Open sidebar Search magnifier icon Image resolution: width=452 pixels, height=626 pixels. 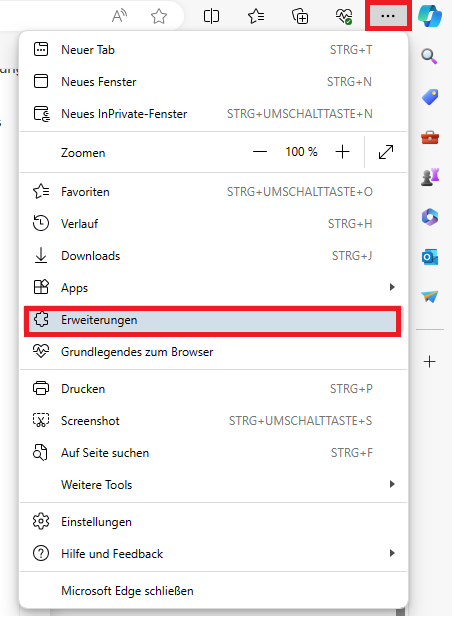pyautogui.click(x=430, y=56)
